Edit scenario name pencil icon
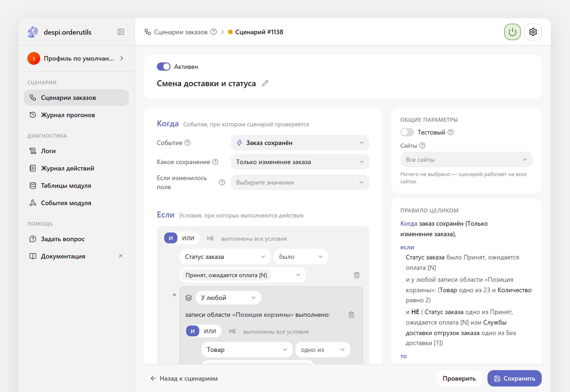Image resolution: width=570 pixels, height=392 pixels. click(265, 83)
